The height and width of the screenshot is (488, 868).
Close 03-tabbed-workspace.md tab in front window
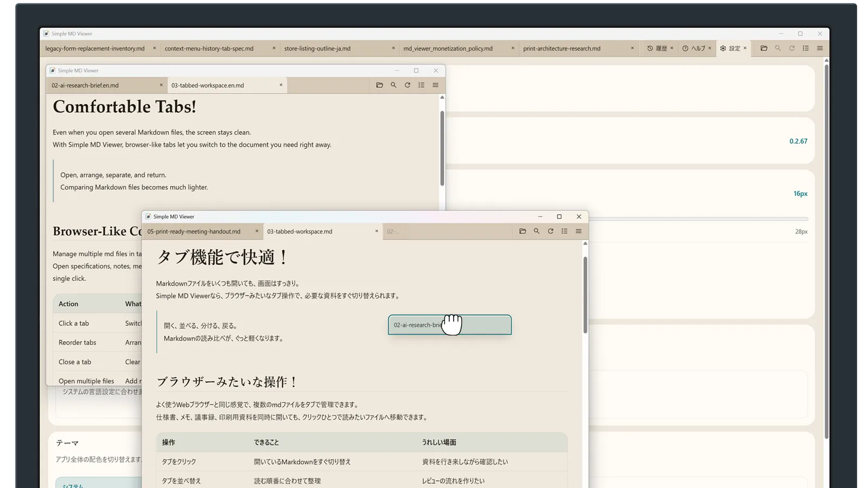[376, 231]
